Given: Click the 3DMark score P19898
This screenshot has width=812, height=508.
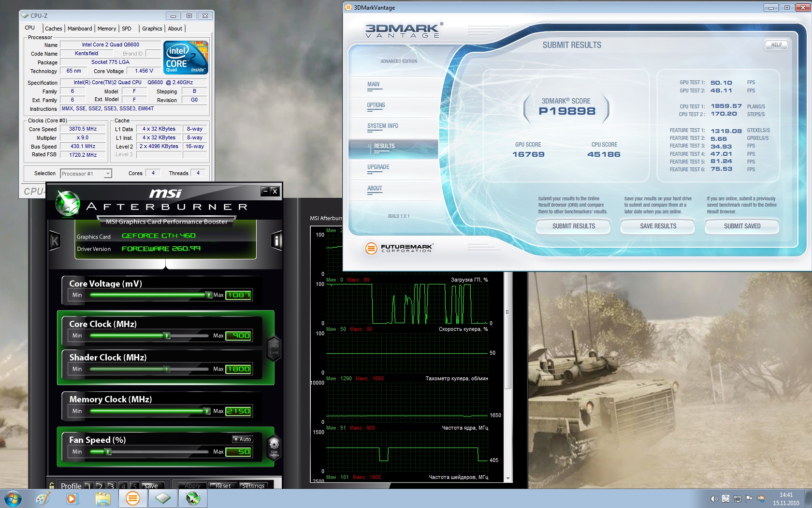Looking at the screenshot, I should pos(567,111).
